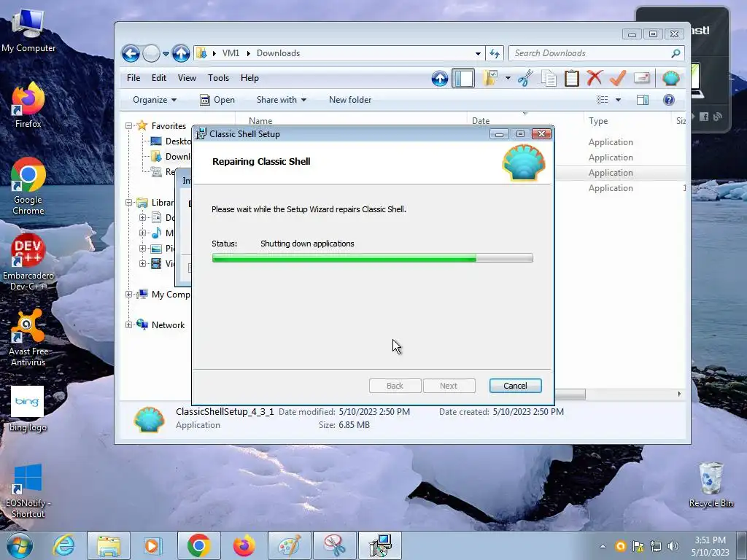
Task: Open the Help menu in Explorer
Action: point(249,78)
